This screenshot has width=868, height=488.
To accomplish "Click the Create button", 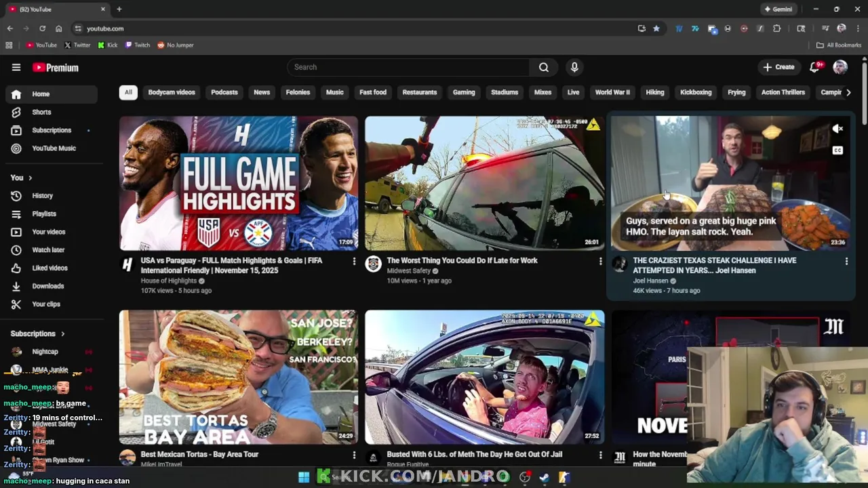I will tap(778, 67).
